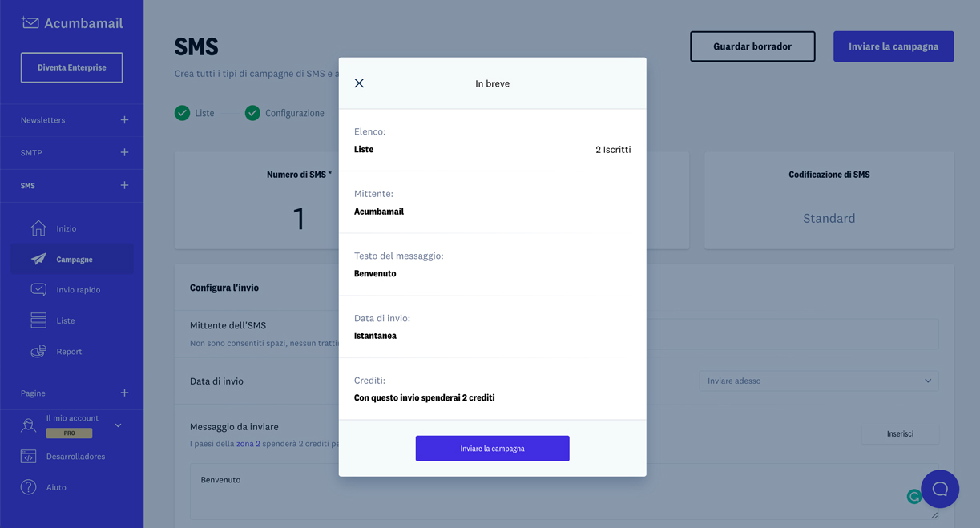Click the Liste stack icon in sidebar

(x=38, y=320)
